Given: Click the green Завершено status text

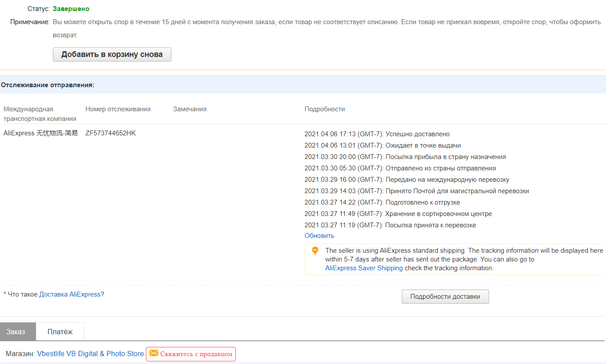Looking at the screenshot, I should 71,9.
